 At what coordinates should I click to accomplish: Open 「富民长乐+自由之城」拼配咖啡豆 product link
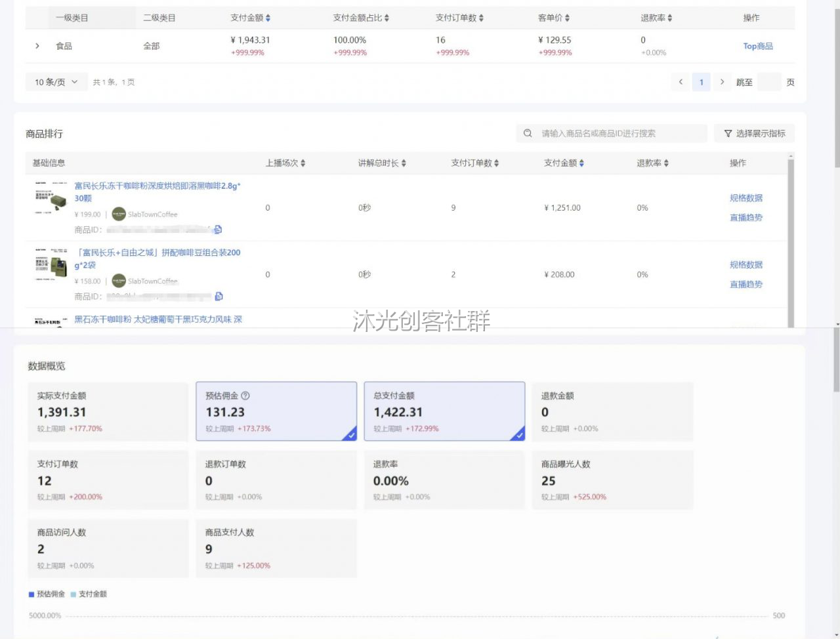[x=157, y=258]
